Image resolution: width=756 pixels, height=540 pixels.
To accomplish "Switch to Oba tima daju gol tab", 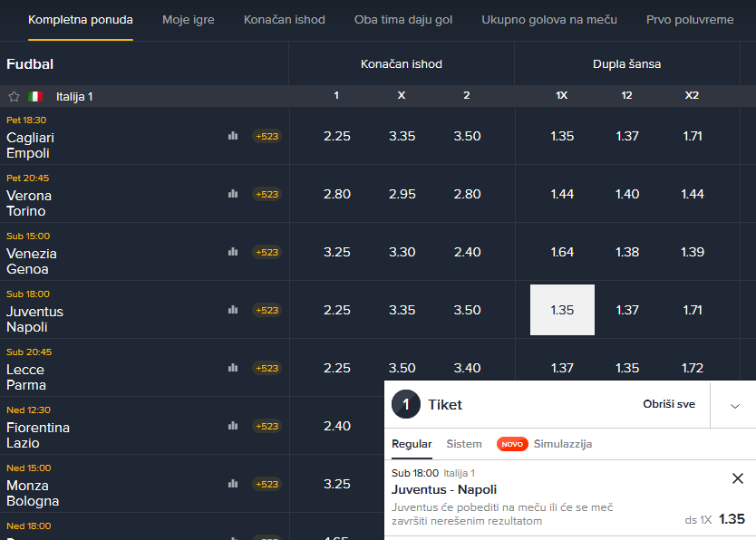I will 403,20.
